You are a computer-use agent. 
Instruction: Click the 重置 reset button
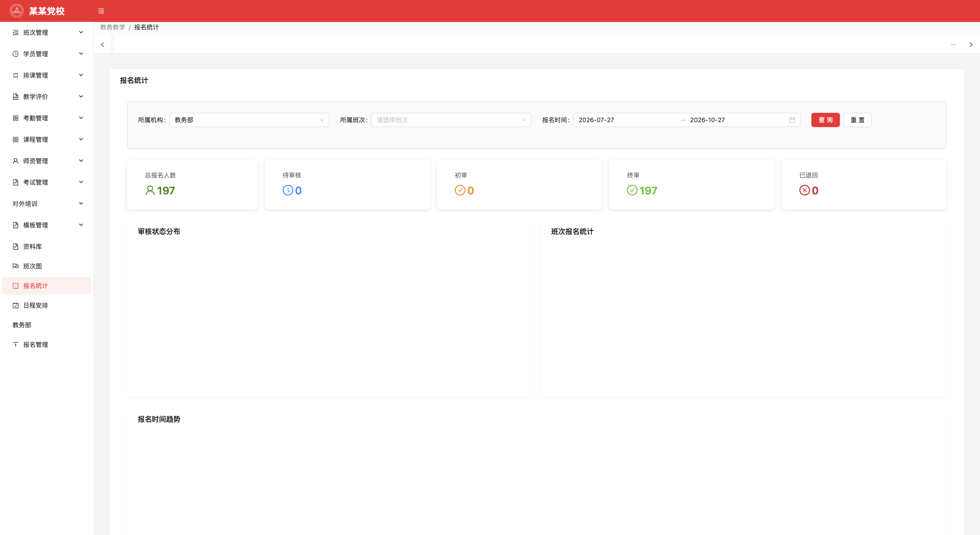coord(857,120)
